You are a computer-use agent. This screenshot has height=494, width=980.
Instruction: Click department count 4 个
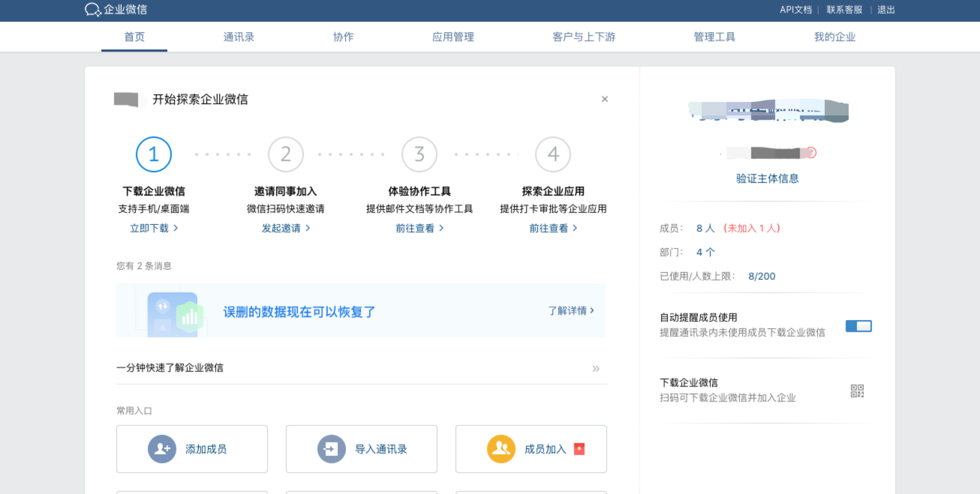706,252
